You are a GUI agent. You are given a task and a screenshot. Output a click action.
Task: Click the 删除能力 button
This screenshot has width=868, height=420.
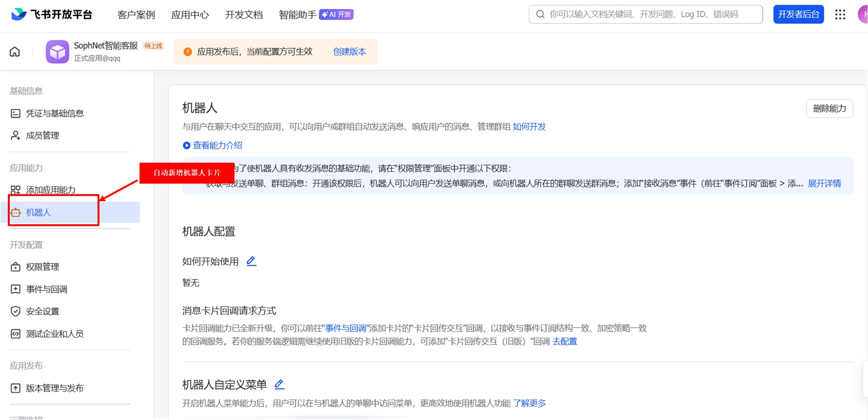coord(829,108)
